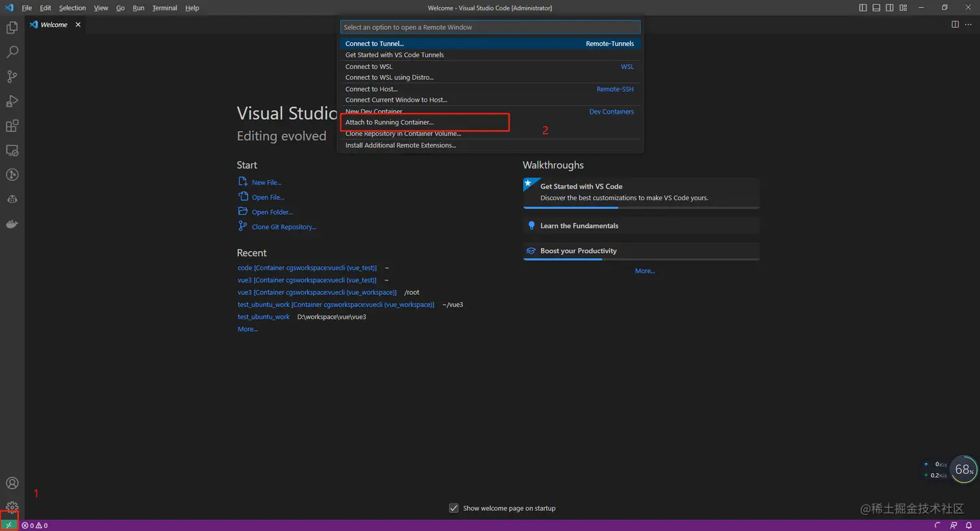
Task: Open the Help menu
Action: [x=192, y=8]
